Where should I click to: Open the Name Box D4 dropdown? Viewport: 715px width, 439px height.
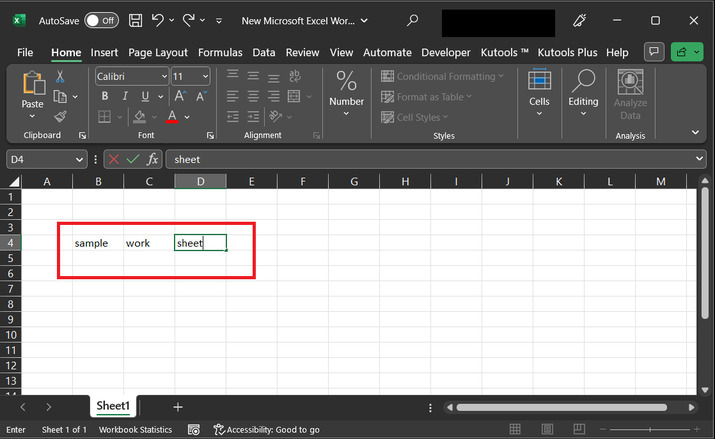point(79,160)
